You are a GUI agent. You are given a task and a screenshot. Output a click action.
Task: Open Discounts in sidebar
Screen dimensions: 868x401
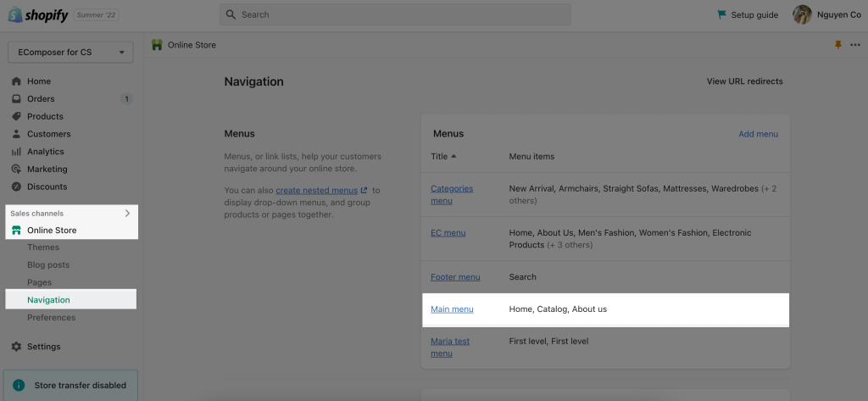47,187
